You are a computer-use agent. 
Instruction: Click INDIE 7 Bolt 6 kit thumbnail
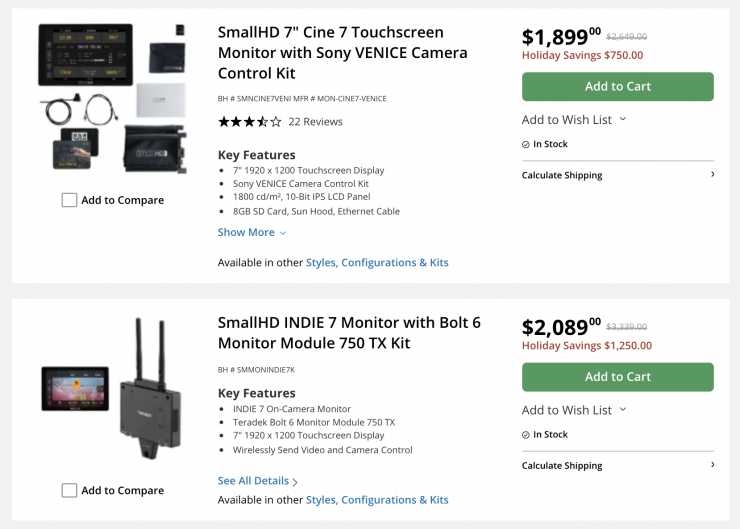coord(112,388)
